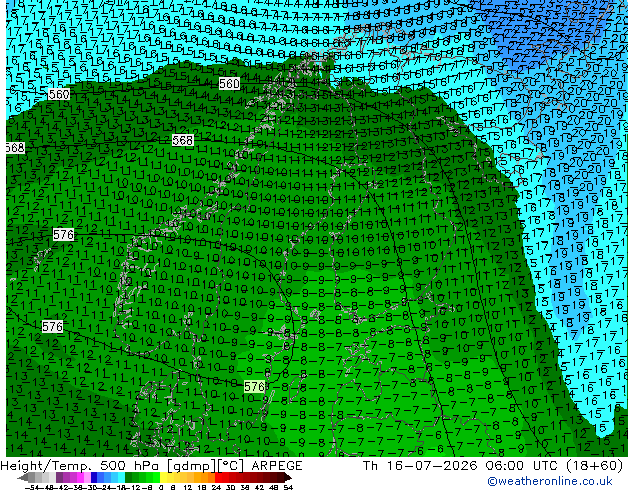Click the date '16-07-2026'
The width and height of the screenshot is (634, 490).
tap(432, 466)
